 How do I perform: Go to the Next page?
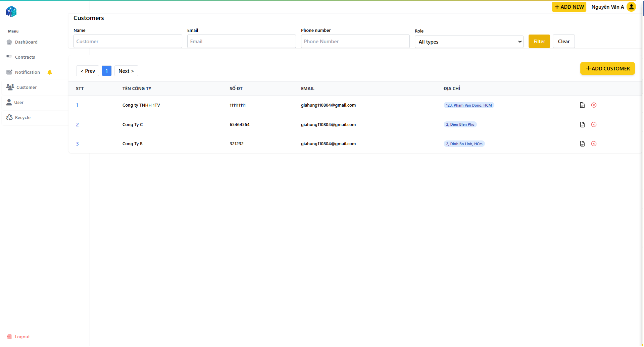click(x=126, y=71)
